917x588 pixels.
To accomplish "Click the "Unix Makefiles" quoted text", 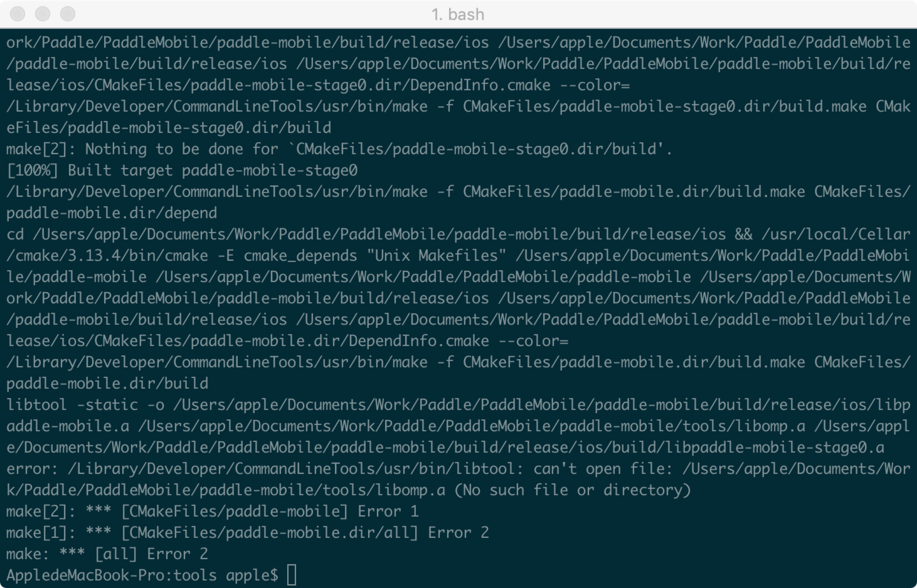I will tap(435, 255).
